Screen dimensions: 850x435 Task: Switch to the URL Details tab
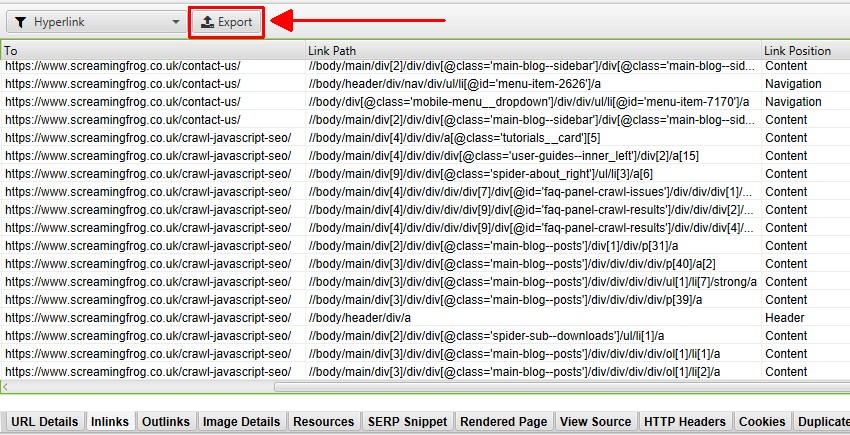pos(44,421)
